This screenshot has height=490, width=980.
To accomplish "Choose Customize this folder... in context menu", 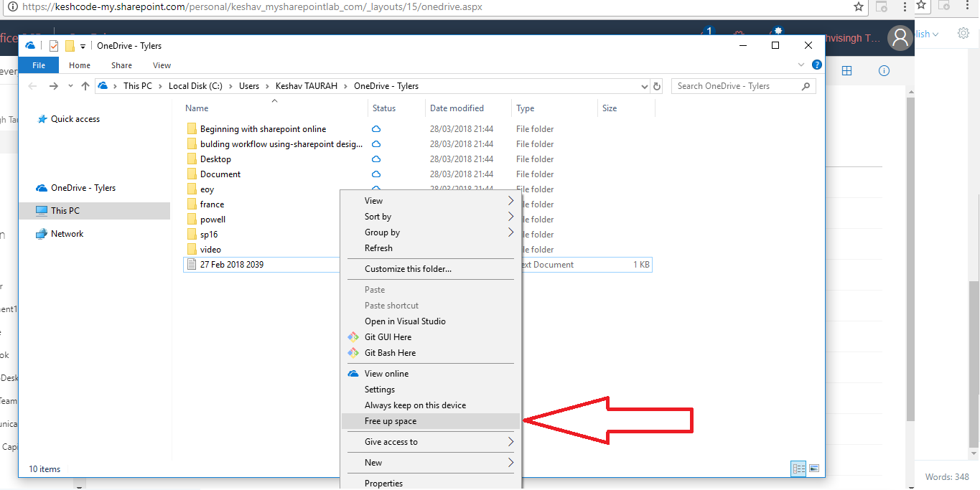I will [x=431, y=269].
